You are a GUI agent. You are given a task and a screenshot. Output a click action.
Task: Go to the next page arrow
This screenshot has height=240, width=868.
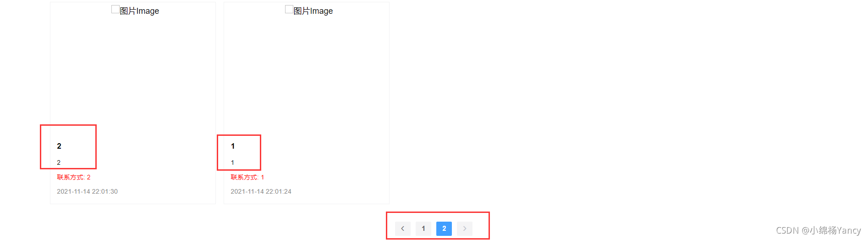[x=465, y=229]
